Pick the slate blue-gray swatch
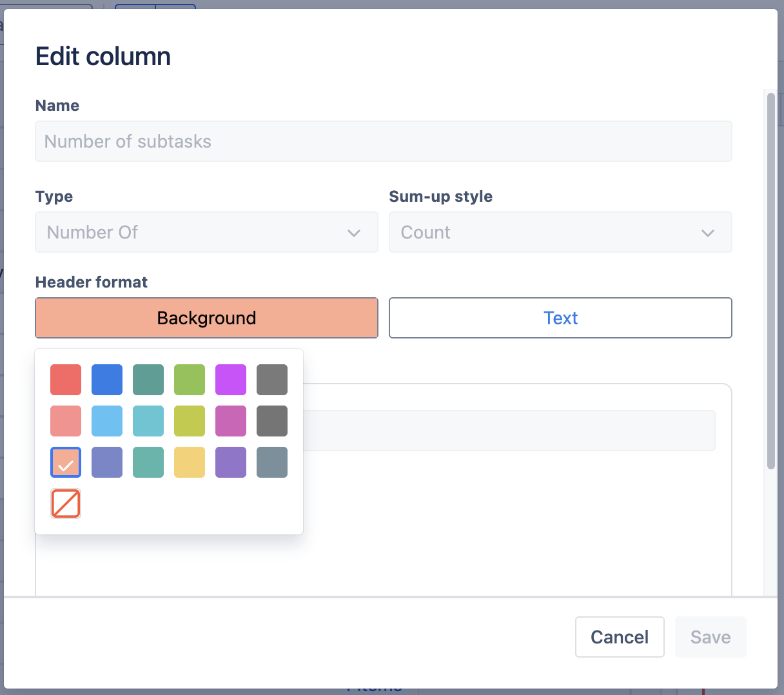 tap(272, 462)
